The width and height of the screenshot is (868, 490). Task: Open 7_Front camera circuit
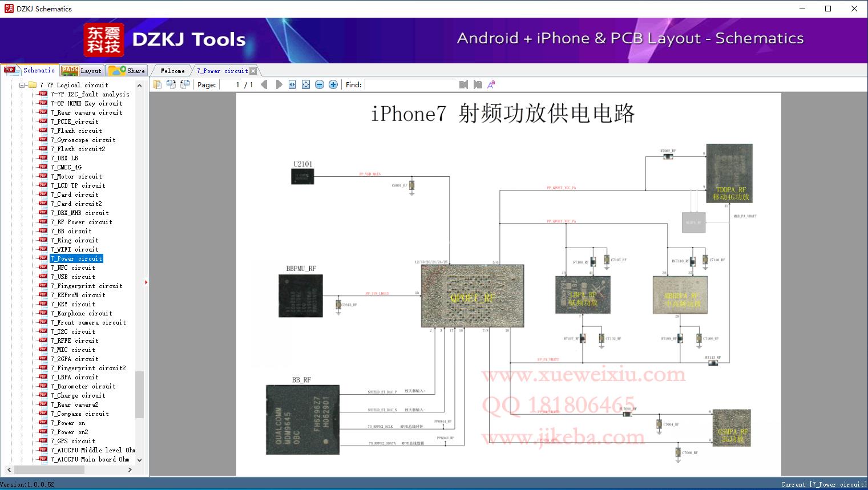[88, 322]
